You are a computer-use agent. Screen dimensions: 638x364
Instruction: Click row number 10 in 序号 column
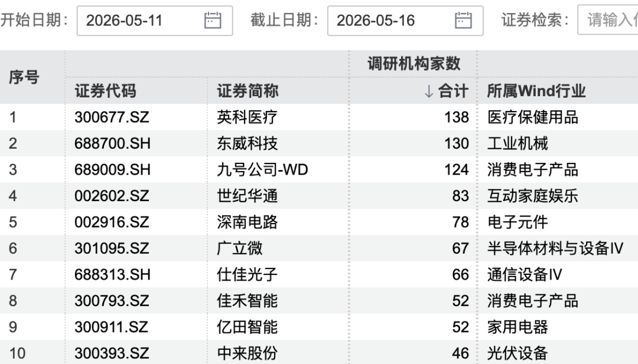[x=17, y=353]
